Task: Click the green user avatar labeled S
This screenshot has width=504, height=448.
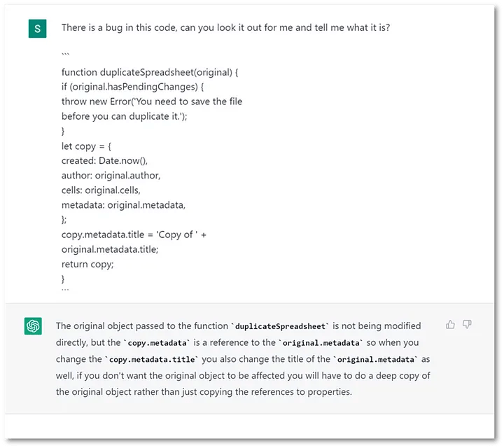Action: [37, 29]
